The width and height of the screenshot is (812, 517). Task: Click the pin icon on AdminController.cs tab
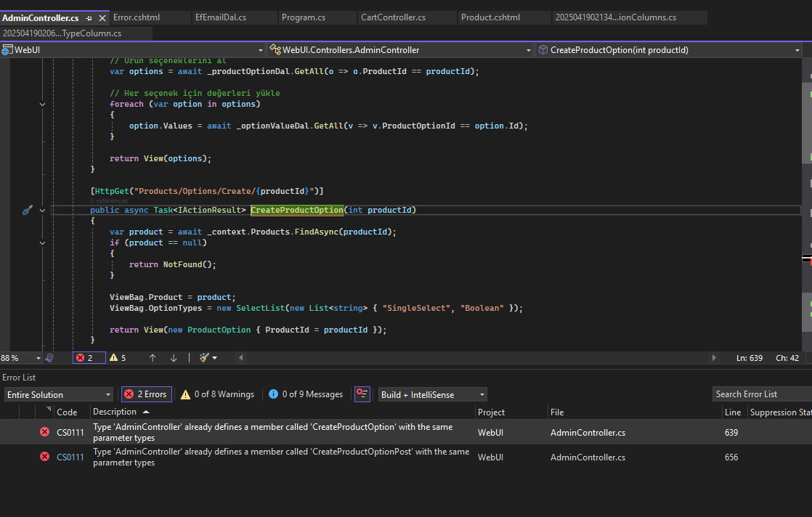click(89, 18)
